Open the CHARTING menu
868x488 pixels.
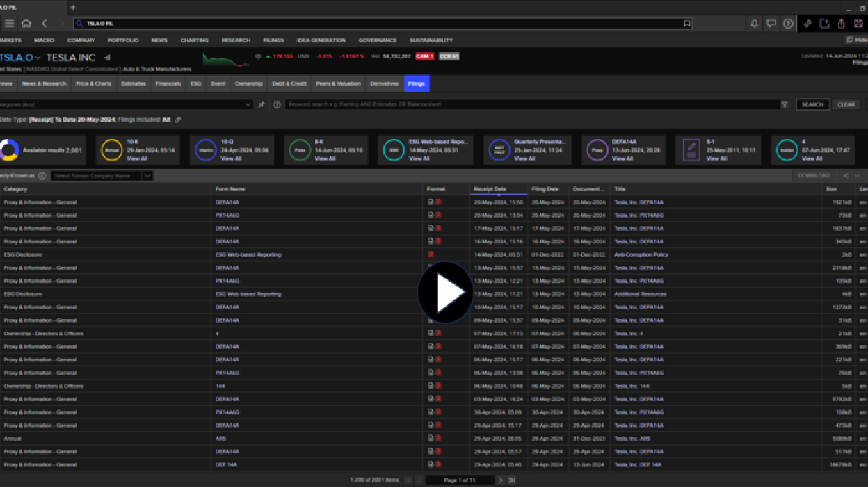[x=194, y=40]
